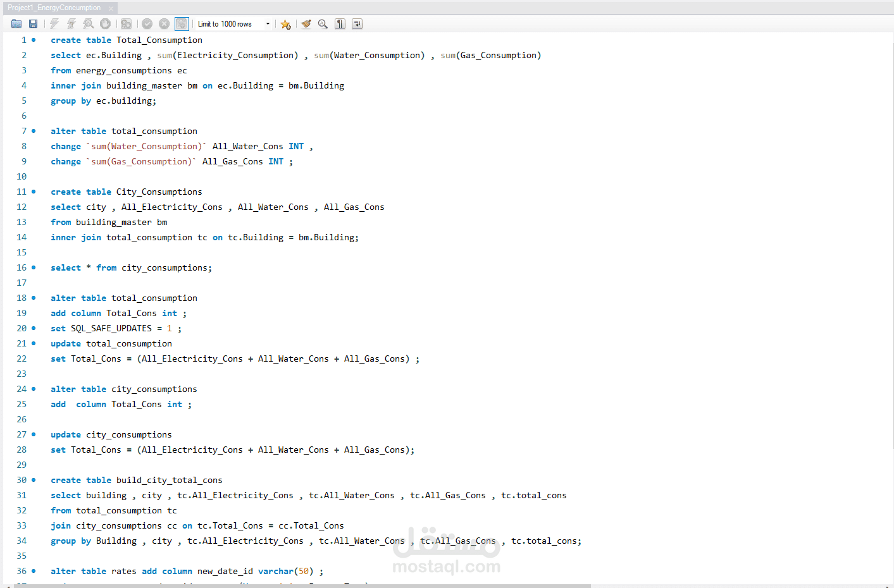
Task: Click "build_city_total_cons" on line 30
Action: click(x=170, y=480)
